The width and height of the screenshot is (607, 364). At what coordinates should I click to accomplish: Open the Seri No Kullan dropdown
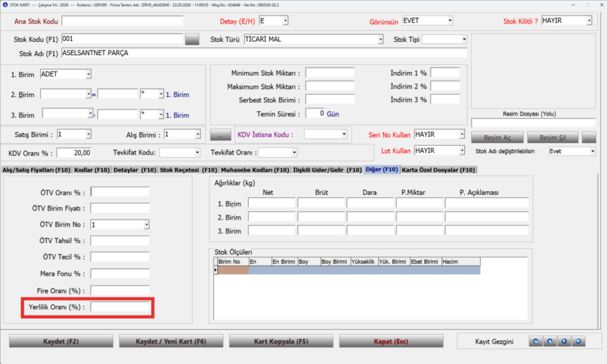[462, 135]
